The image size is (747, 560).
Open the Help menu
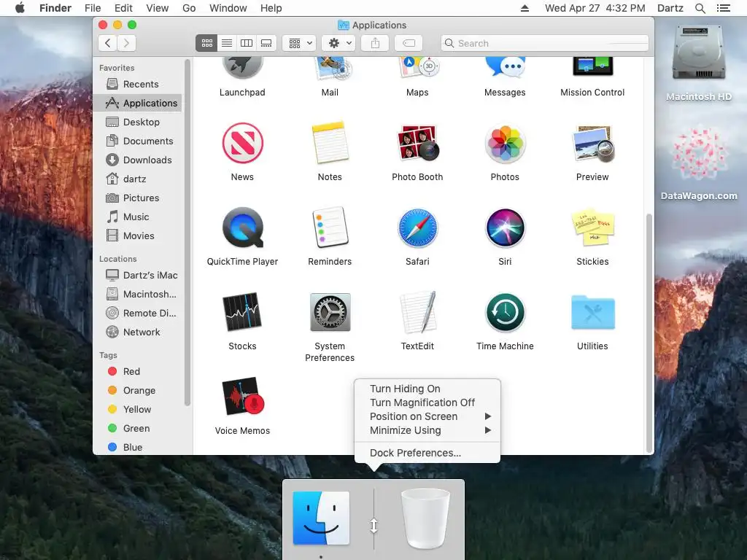271,8
